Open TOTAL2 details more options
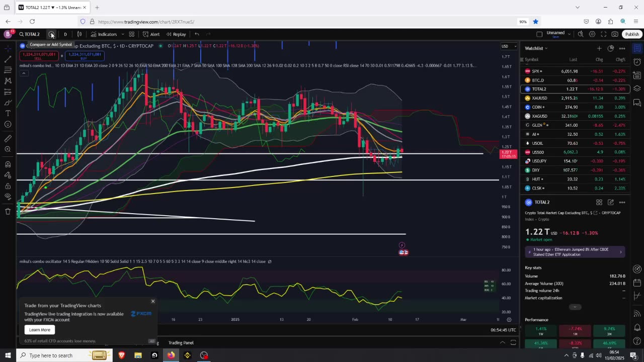This screenshot has height=362, width=644. (x=622, y=202)
